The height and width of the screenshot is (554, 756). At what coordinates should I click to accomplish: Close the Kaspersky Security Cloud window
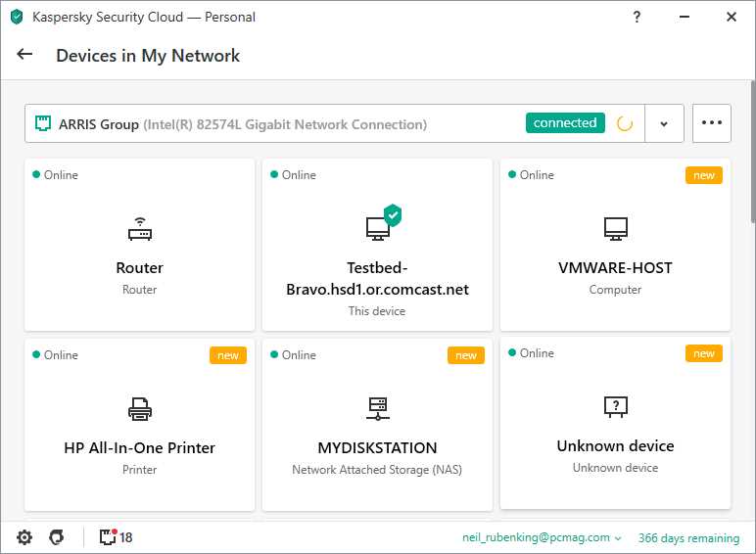pos(731,17)
